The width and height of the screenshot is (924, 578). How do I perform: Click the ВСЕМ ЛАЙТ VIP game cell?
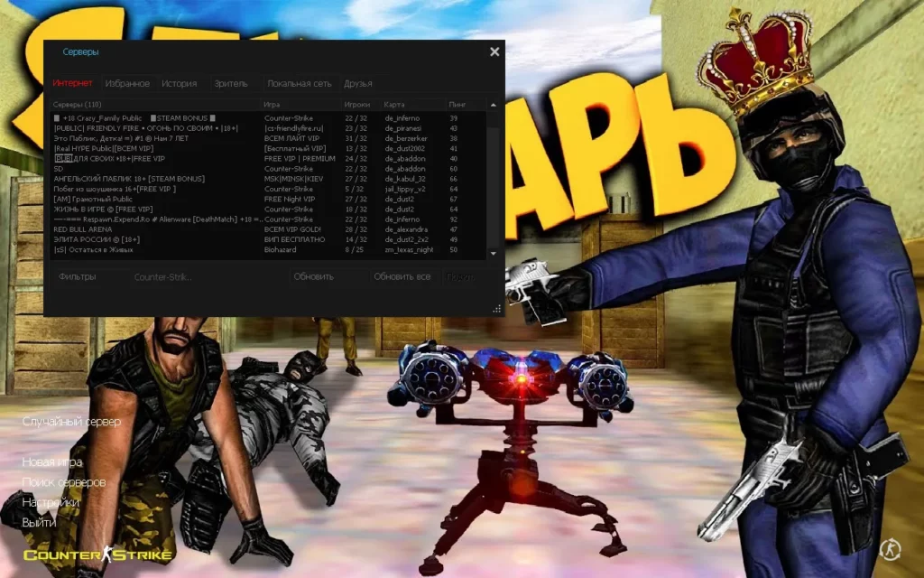point(291,138)
